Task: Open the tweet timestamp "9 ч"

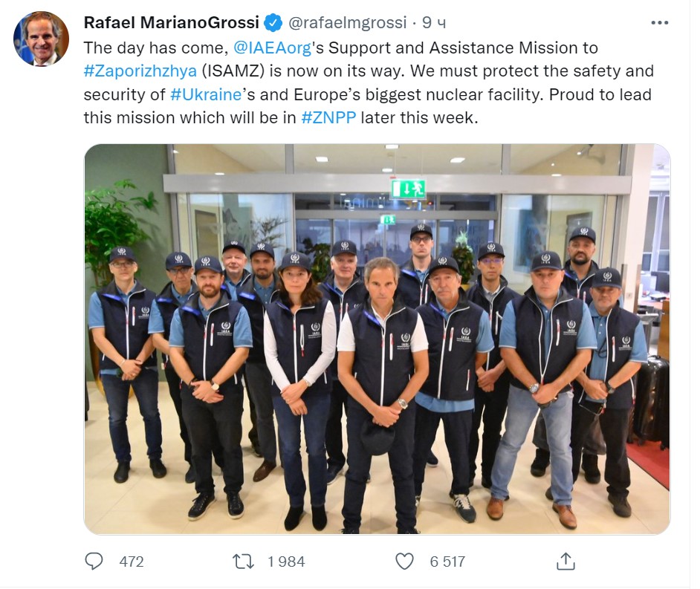Action: tap(434, 23)
